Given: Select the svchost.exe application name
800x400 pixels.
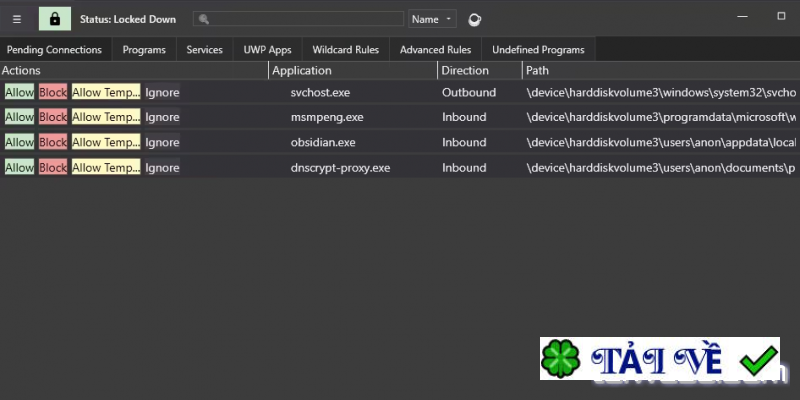Looking at the screenshot, I should [x=320, y=92].
